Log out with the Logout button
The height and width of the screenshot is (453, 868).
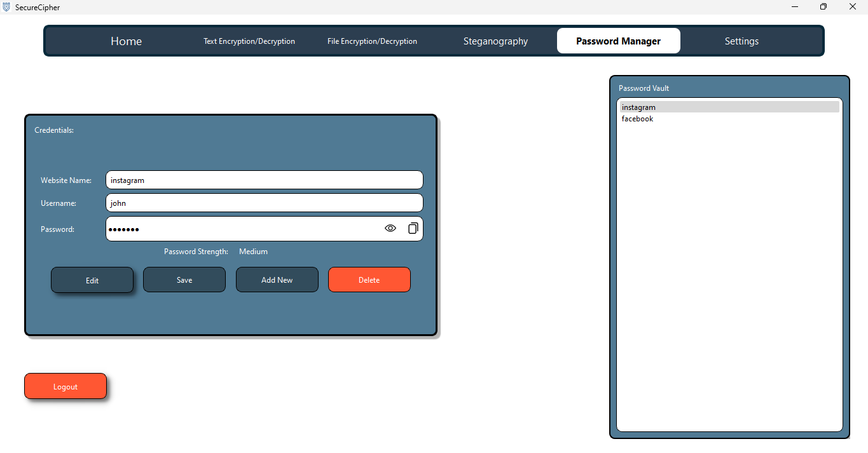point(65,387)
